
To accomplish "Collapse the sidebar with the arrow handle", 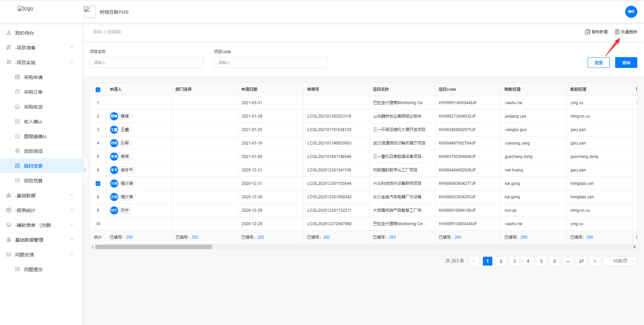I will tap(85, 170).
